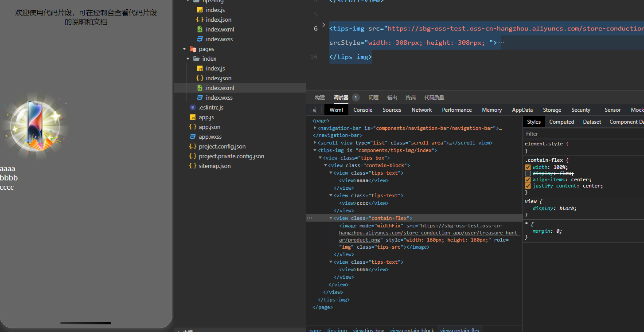Open the Computed styles tab
This screenshot has height=332, width=644.
coord(561,122)
